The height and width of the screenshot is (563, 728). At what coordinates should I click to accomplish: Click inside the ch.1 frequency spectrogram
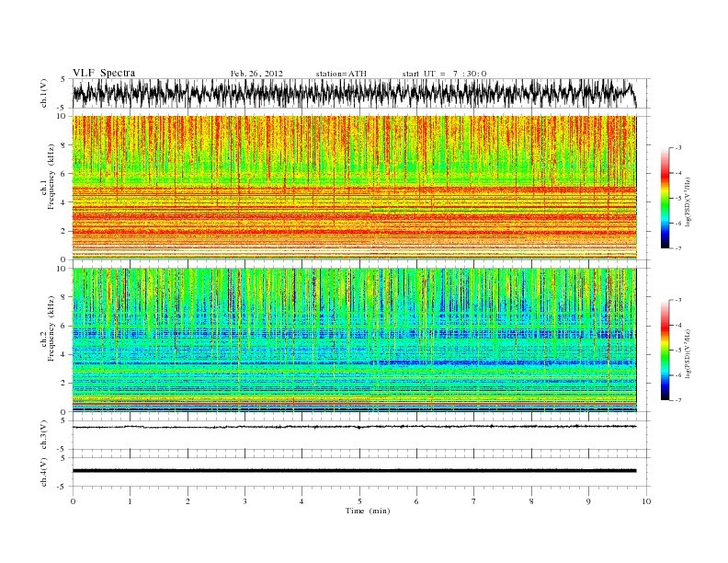[x=354, y=188]
